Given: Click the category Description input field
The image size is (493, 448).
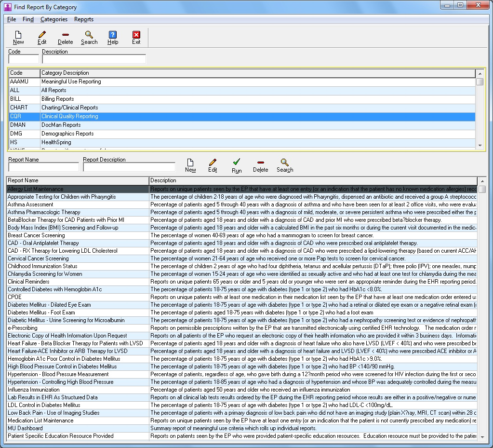Looking at the screenshot, I should click(x=93, y=59).
